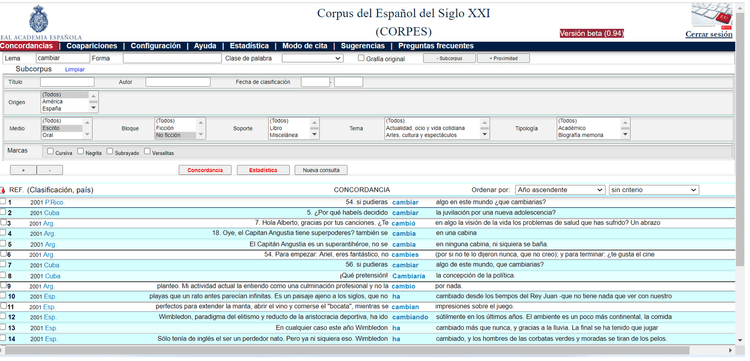Click the Real Academia Española crest logo

38,19
